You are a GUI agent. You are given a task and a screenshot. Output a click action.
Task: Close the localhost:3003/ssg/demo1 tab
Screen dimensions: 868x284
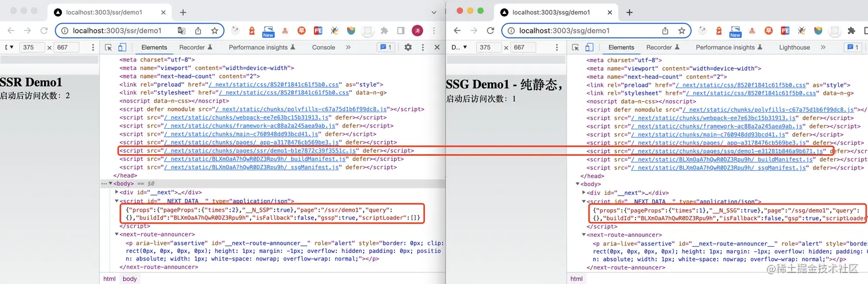pos(609,12)
